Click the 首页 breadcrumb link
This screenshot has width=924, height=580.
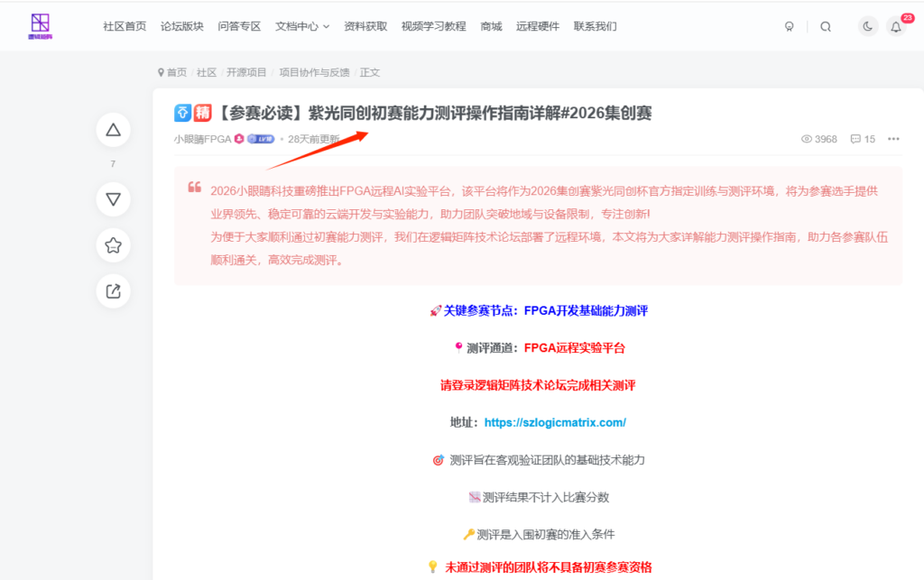(175, 72)
